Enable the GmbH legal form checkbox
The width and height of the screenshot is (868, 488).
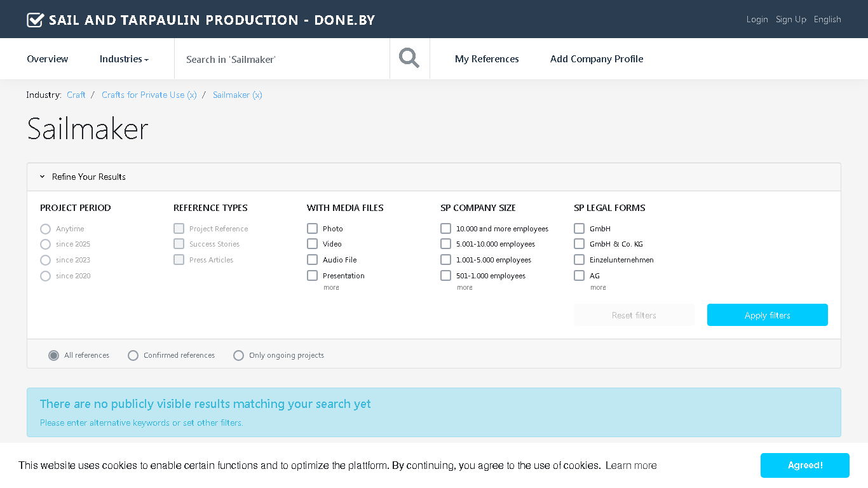[579, 228]
